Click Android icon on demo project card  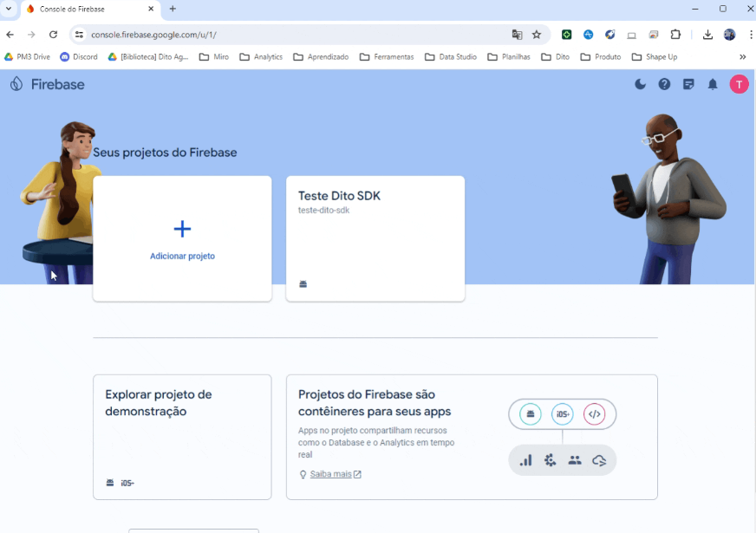[110, 483]
